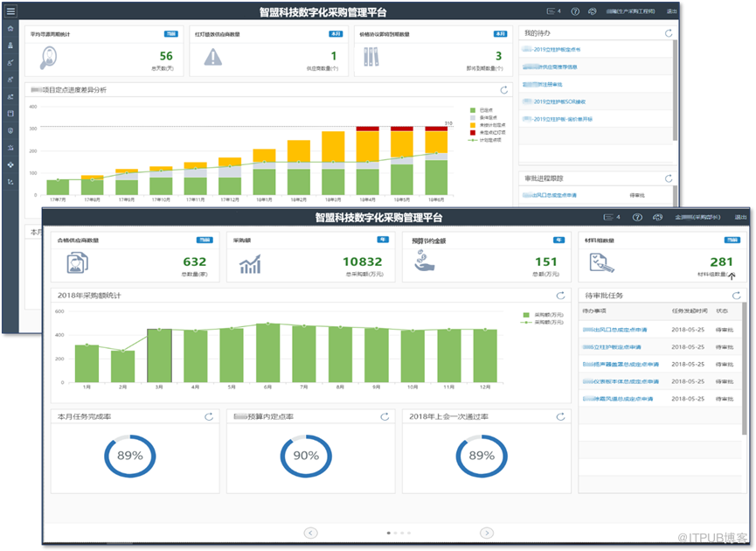Open first 出风口总成定点申请 task link
The image size is (756, 551).
coord(621,330)
